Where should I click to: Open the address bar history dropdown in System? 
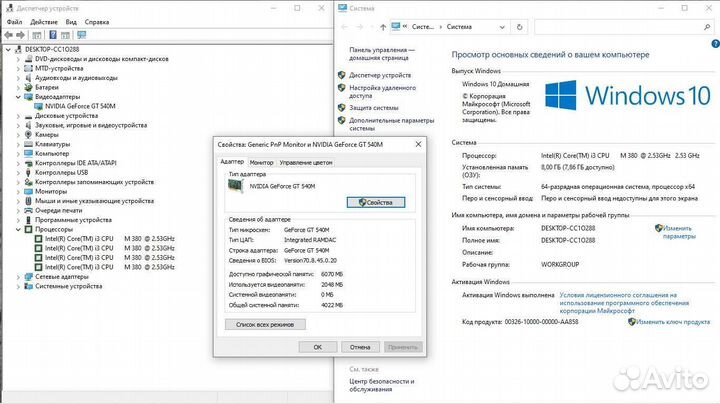[x=502, y=27]
